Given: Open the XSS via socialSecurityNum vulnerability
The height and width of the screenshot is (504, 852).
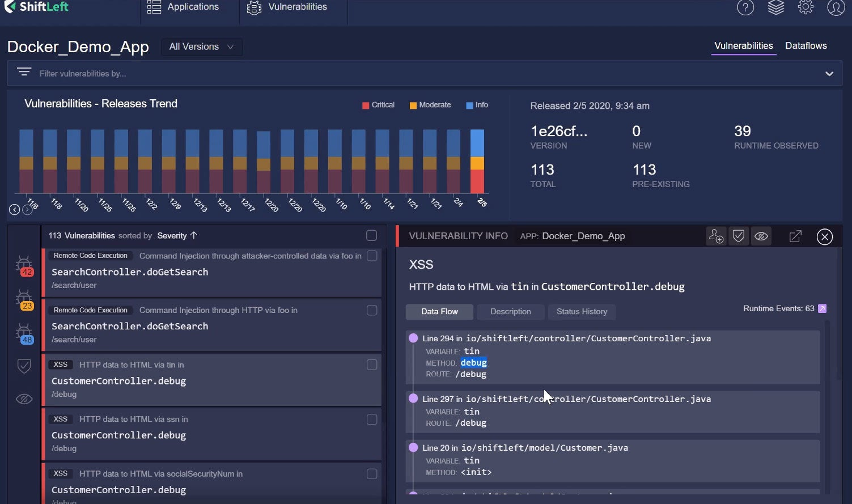Looking at the screenshot, I should (211, 483).
